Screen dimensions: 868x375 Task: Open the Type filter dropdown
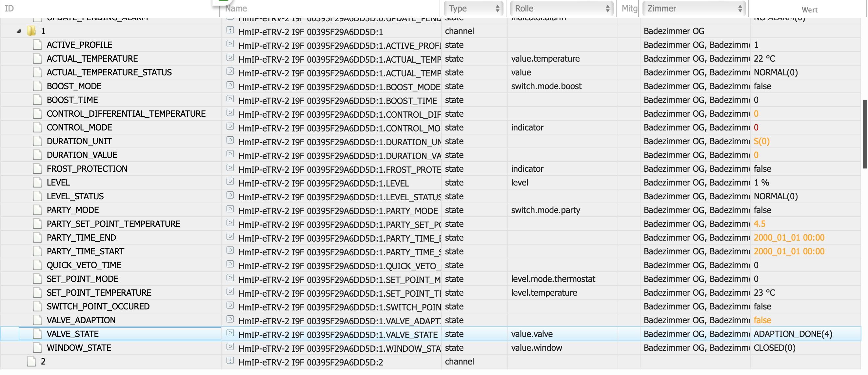pyautogui.click(x=473, y=9)
